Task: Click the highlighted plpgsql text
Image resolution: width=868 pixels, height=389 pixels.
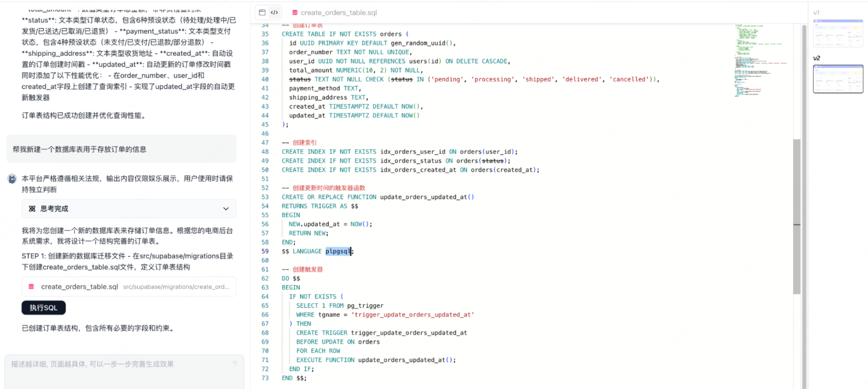Action: click(338, 251)
